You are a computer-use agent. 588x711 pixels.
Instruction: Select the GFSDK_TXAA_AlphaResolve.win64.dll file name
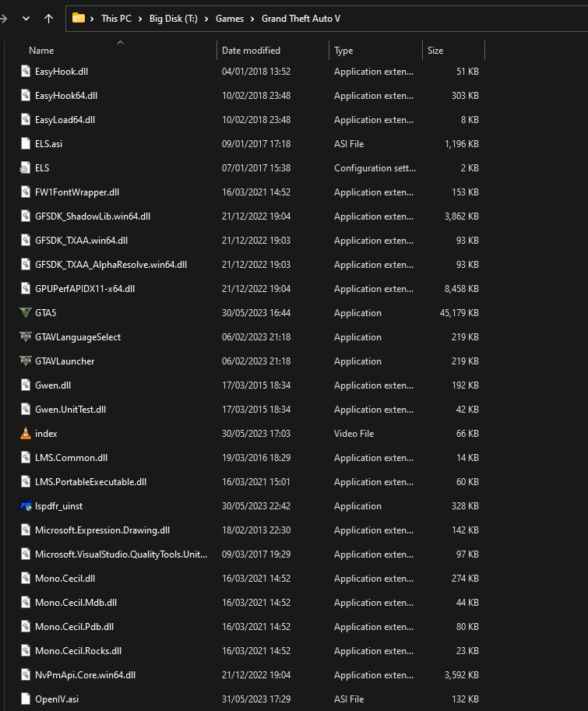[x=111, y=264]
